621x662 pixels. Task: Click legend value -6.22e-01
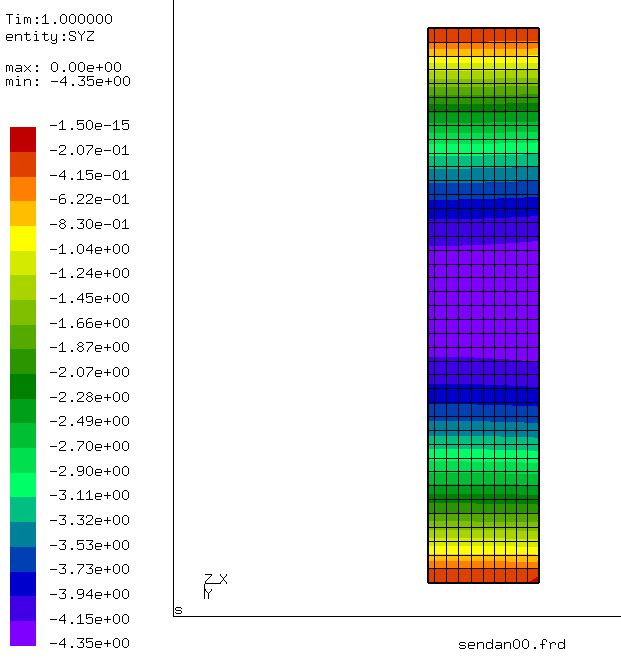(89, 199)
